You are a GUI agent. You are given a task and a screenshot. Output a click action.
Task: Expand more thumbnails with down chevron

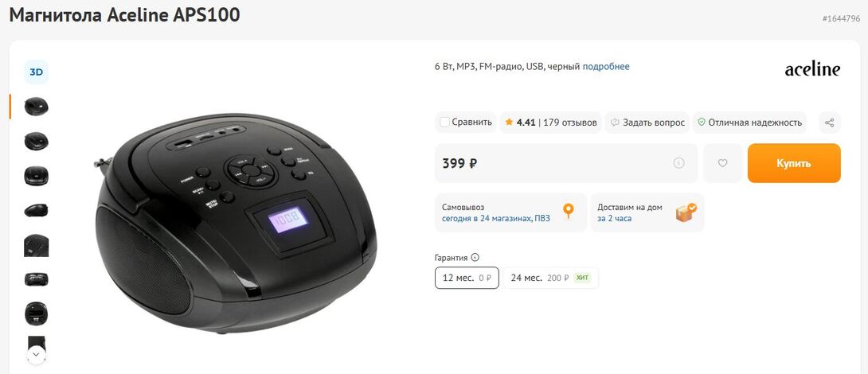[36, 354]
